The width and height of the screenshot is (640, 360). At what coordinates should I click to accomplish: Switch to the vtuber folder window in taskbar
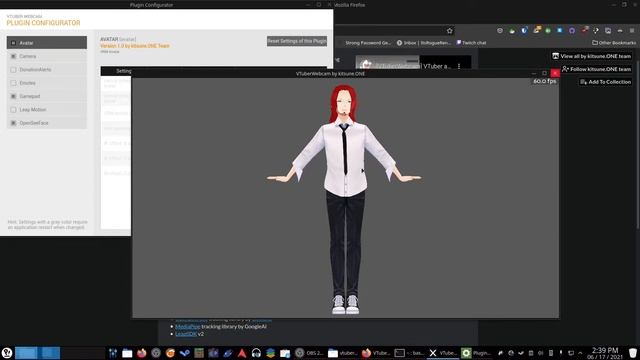[343, 353]
